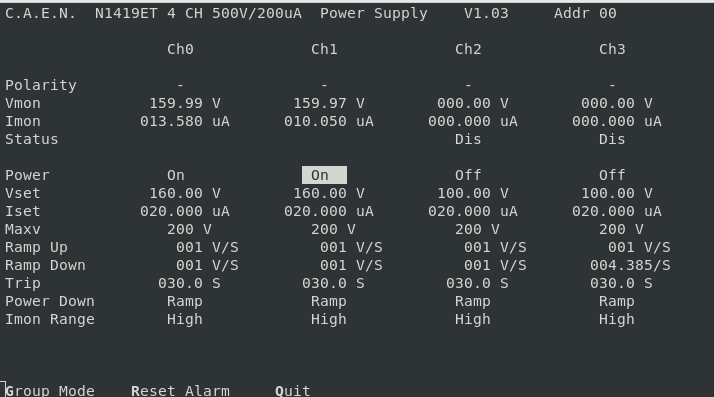Toggle highlighted Ch1 Power On field

tap(324, 175)
